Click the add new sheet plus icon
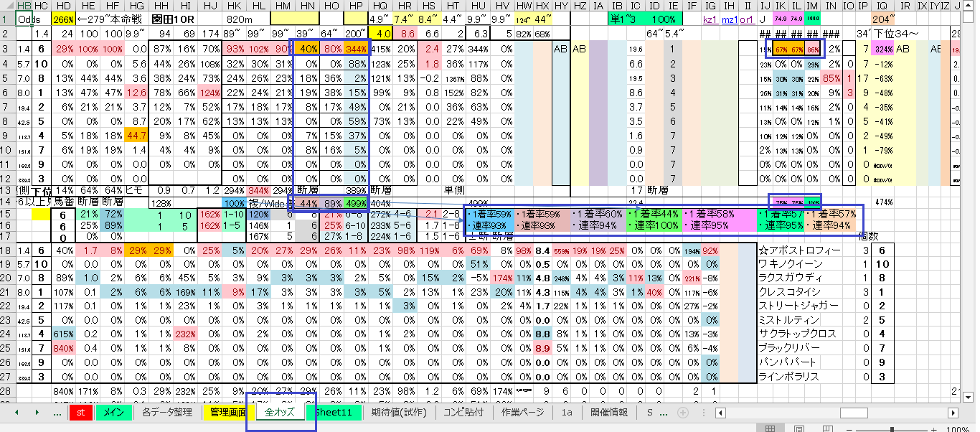 pos(683,413)
